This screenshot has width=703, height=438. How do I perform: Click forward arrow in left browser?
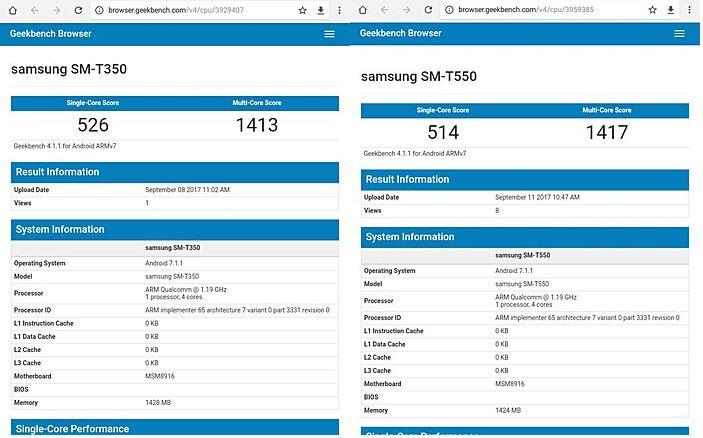click(x=56, y=10)
